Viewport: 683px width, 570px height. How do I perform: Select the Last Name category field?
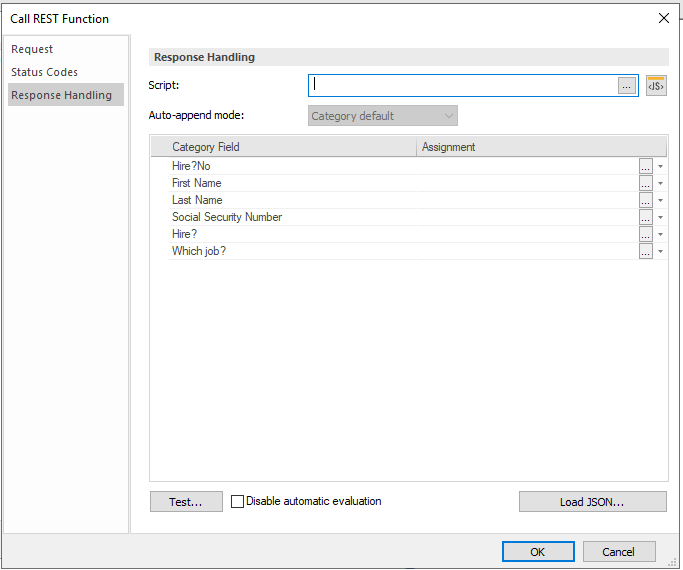[197, 200]
